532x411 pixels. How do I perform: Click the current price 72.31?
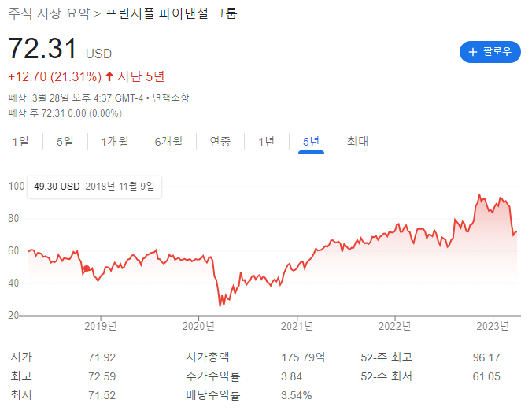pos(42,49)
